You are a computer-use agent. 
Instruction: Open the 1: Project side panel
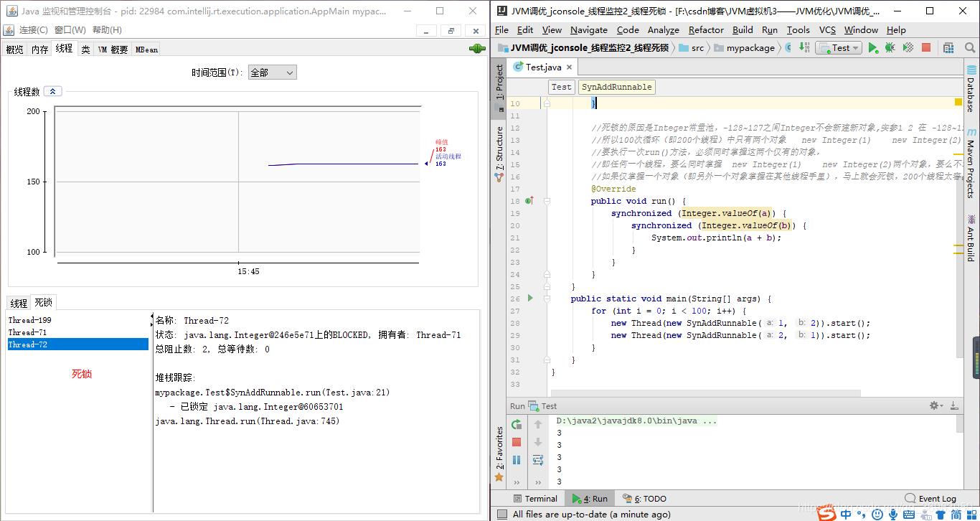[499, 88]
